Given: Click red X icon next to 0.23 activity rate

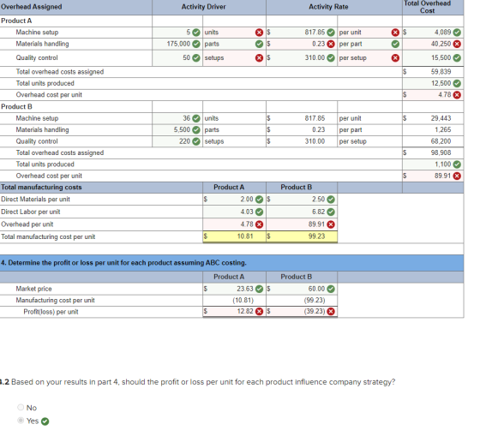Looking at the screenshot, I should click(x=331, y=44).
